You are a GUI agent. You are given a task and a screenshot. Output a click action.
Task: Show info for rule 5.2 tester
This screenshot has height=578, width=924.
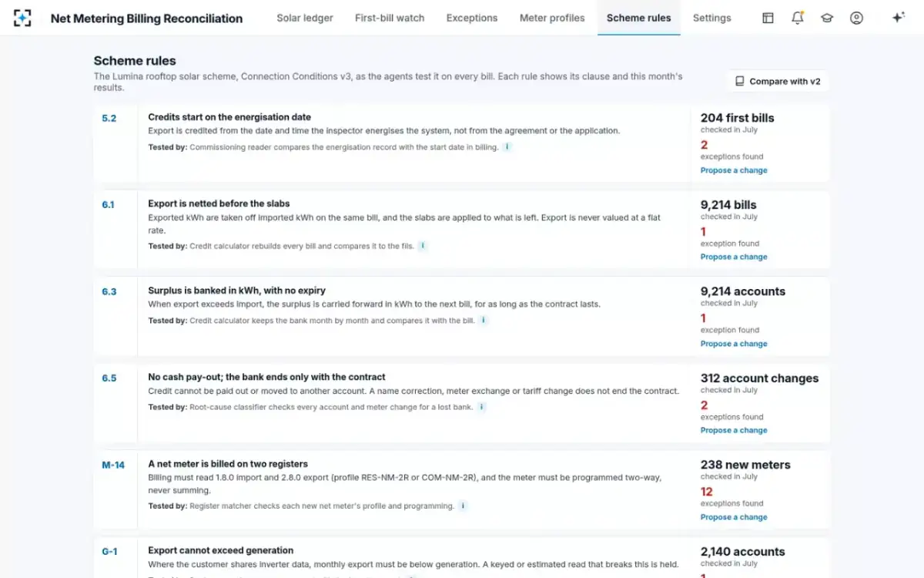[x=507, y=146]
